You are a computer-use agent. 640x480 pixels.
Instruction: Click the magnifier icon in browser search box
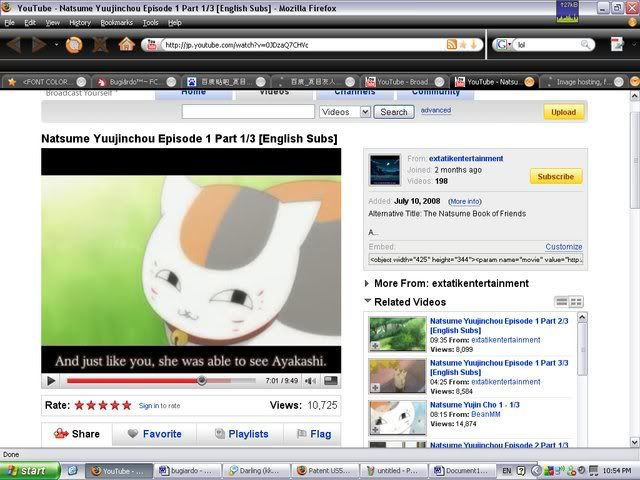click(x=585, y=44)
